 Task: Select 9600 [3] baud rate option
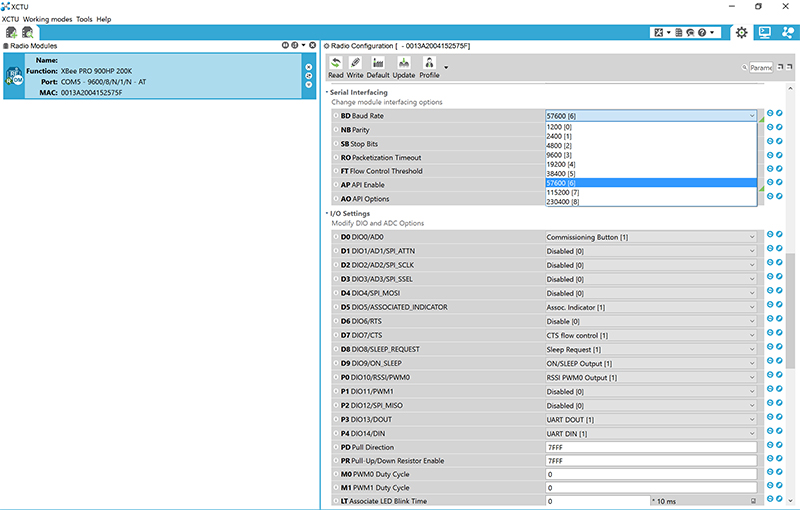click(x=651, y=155)
